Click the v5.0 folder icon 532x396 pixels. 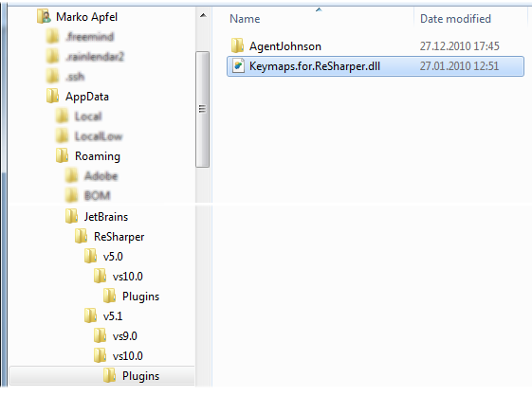[91, 256]
